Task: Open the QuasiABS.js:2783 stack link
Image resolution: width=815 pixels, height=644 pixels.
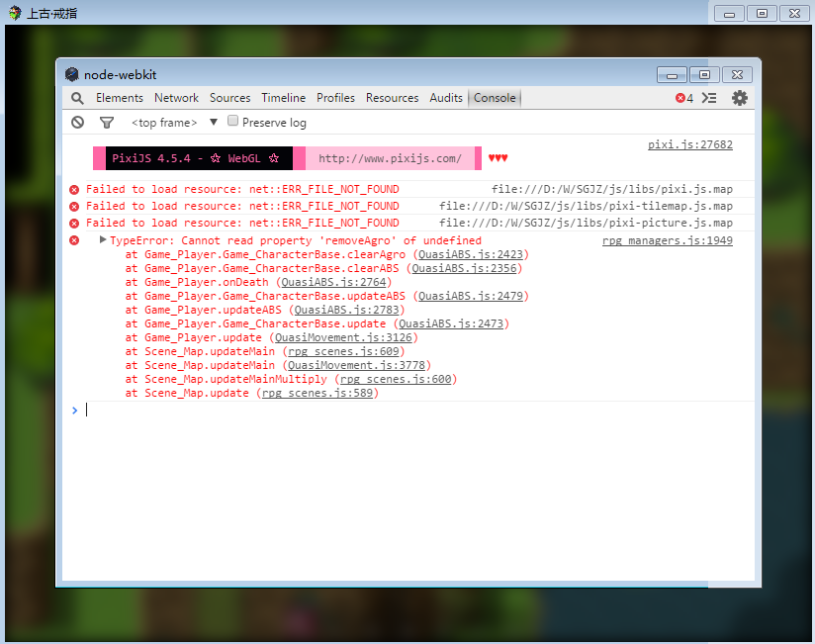Action: [x=347, y=310]
